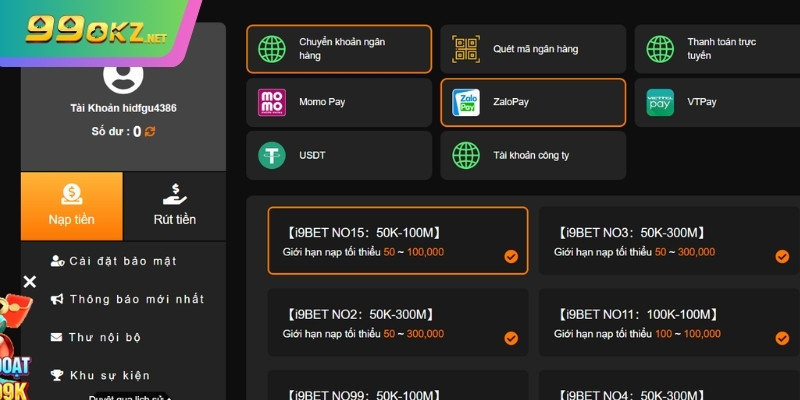The height and width of the screenshot is (400, 800).
Task: Open Cài đặt bảo mật menu
Action: [122, 261]
